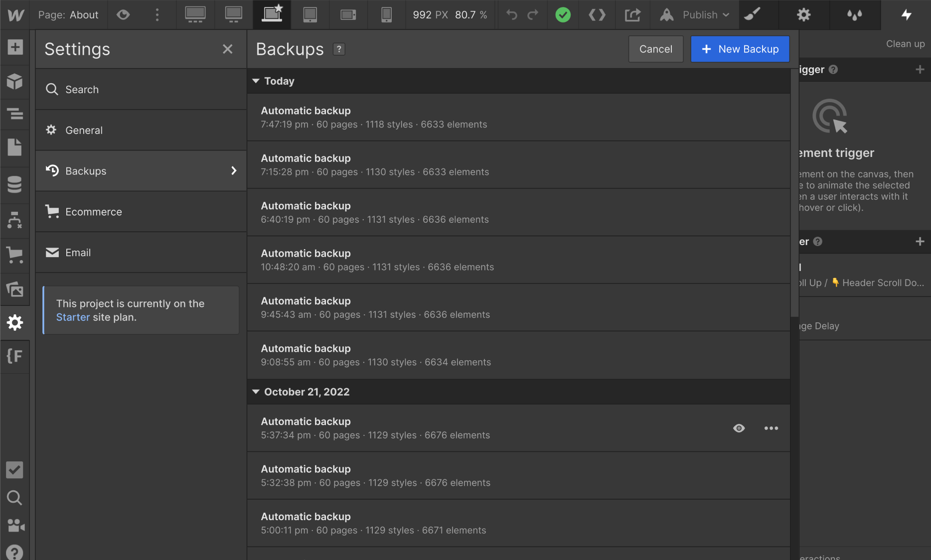Open the CMS Collections panel
This screenshot has width=931, height=560.
(x=15, y=184)
